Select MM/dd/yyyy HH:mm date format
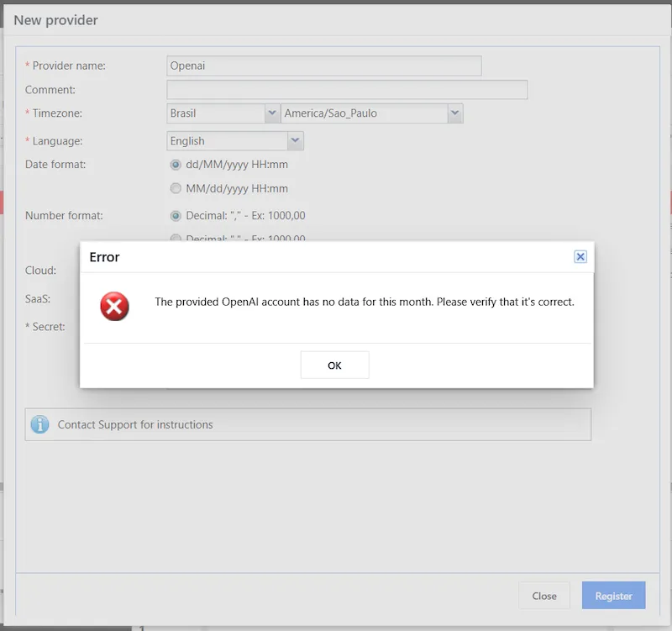672x631 pixels. (x=176, y=188)
